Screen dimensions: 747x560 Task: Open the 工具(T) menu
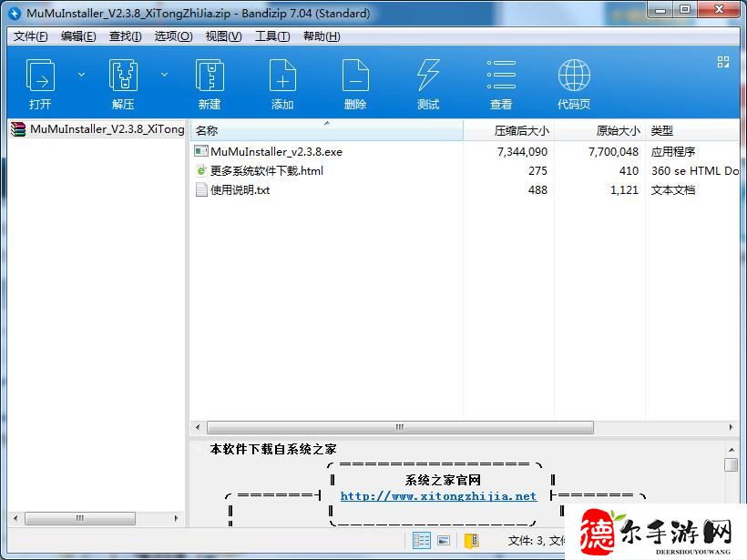coord(272,36)
